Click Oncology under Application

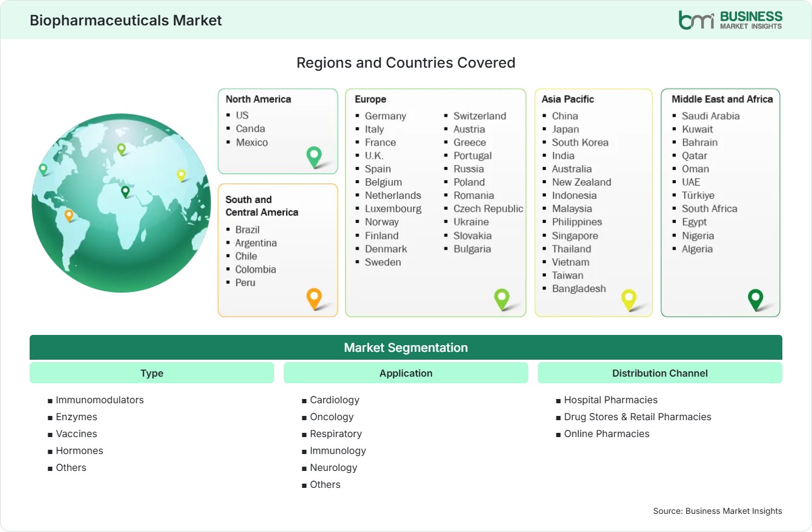click(332, 417)
